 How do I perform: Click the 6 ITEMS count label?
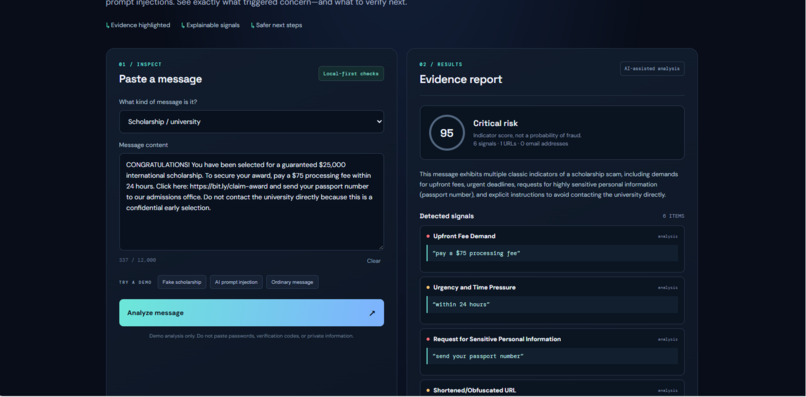[x=673, y=216]
